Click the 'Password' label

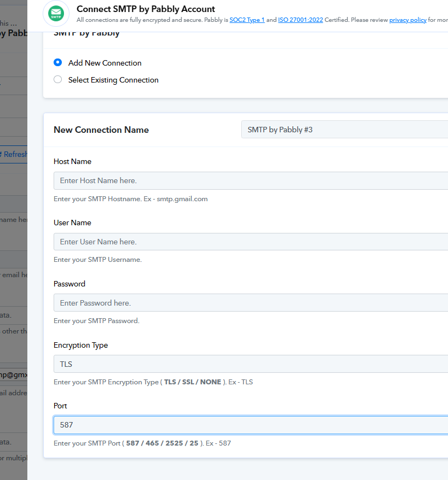tap(69, 284)
